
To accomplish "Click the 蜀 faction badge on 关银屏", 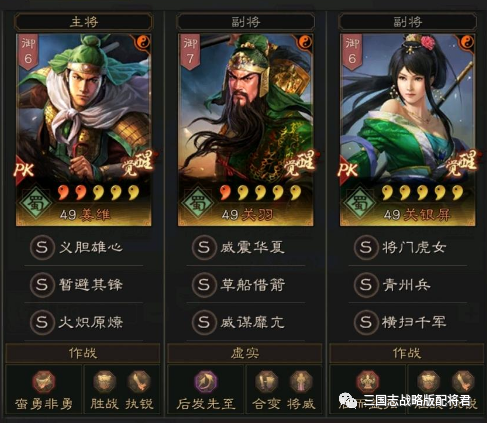I will (x=359, y=202).
